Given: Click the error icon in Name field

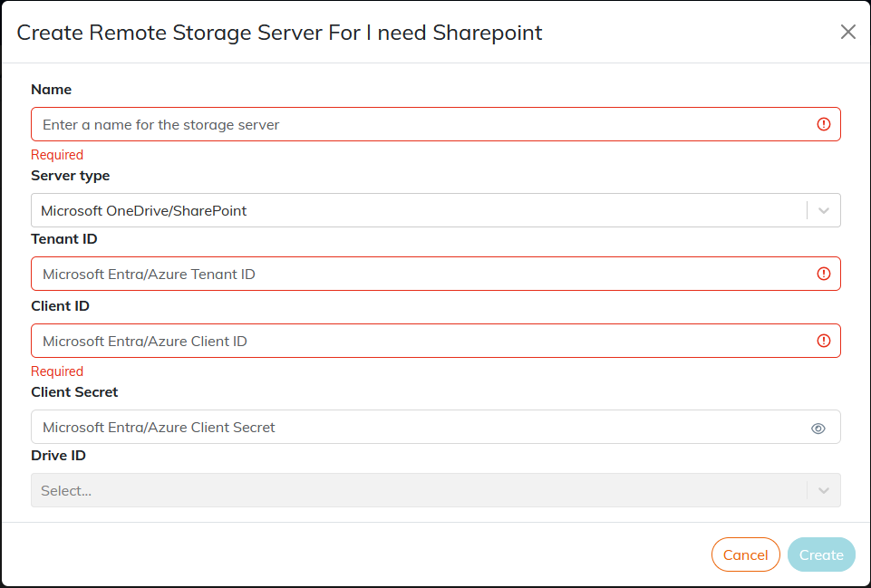Looking at the screenshot, I should click(823, 124).
